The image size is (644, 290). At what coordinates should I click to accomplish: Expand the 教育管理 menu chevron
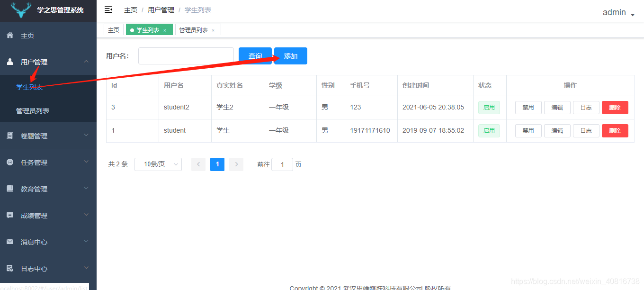point(86,188)
